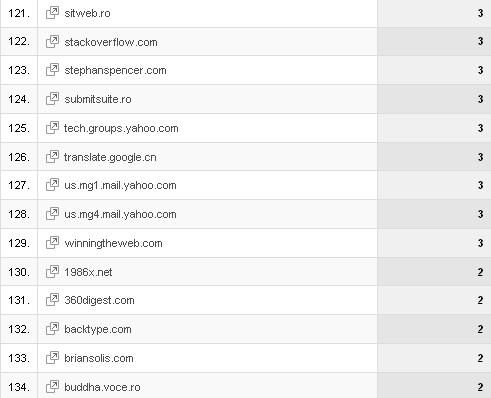Image resolution: width=491 pixels, height=398 pixels.
Task: Open external link icon beside sitweb.ro
Action: tap(52, 13)
